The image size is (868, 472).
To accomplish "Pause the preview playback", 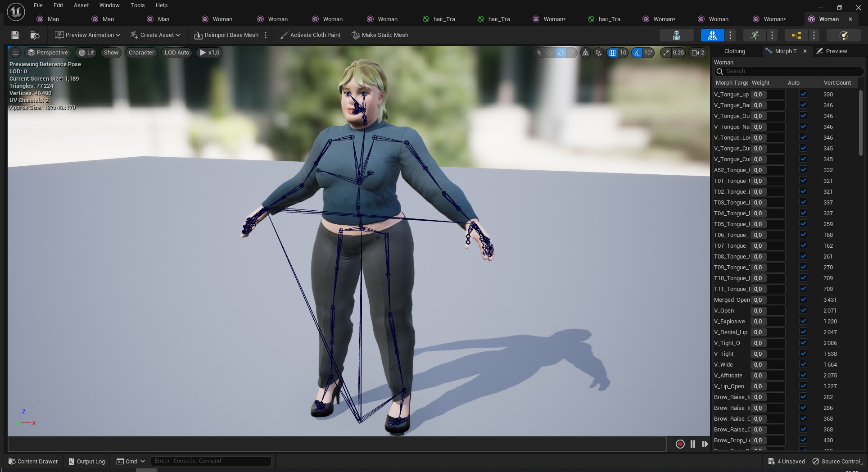I will pos(693,444).
